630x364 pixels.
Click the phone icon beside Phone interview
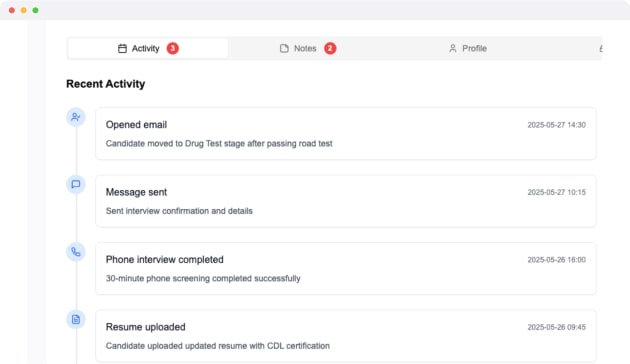point(76,252)
